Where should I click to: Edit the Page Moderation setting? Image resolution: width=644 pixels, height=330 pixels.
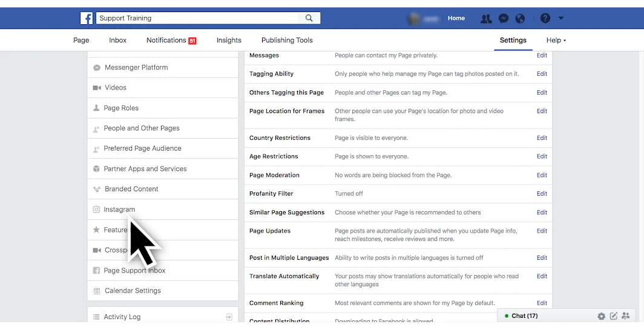tap(542, 175)
